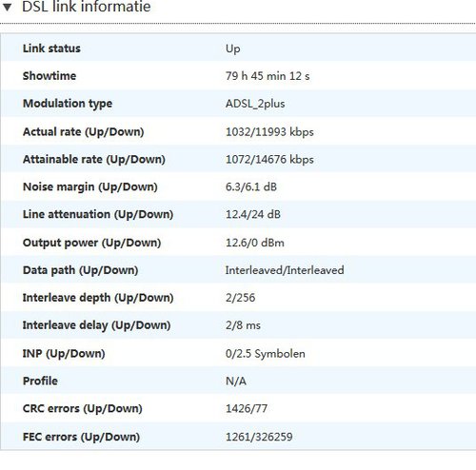The image size is (476, 470).
Task: Click the 6.3/6.1 dB noise margin value
Action: 251,186
